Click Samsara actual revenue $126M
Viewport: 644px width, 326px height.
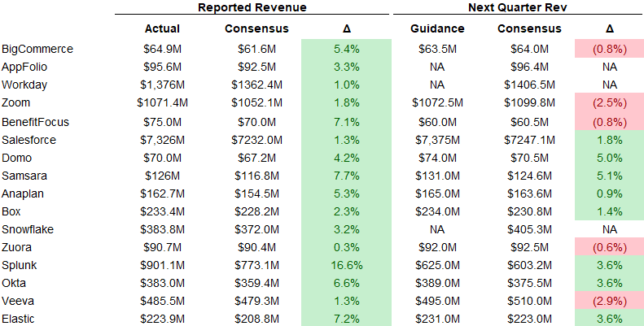(x=162, y=176)
